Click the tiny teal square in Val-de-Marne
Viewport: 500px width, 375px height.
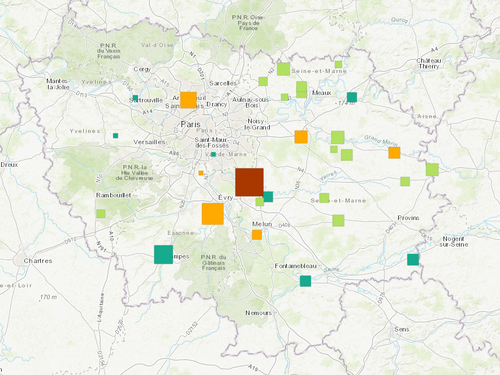(x=213, y=154)
